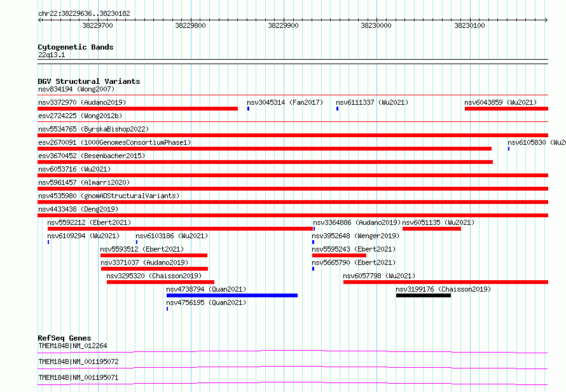
Task: Click the red nsv5592212 Ebert2021 bar
Action: click(x=180, y=229)
